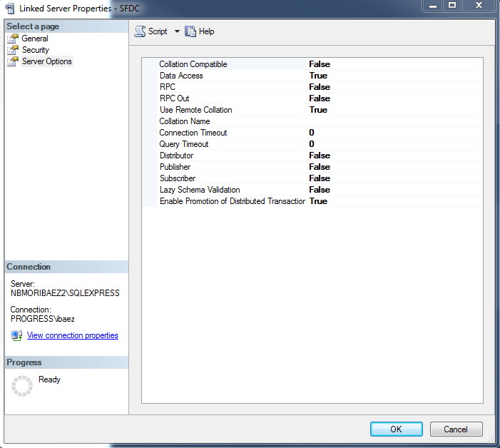This screenshot has height=448, width=500.
Task: Click the Script toolbar icon
Action: tap(140, 31)
